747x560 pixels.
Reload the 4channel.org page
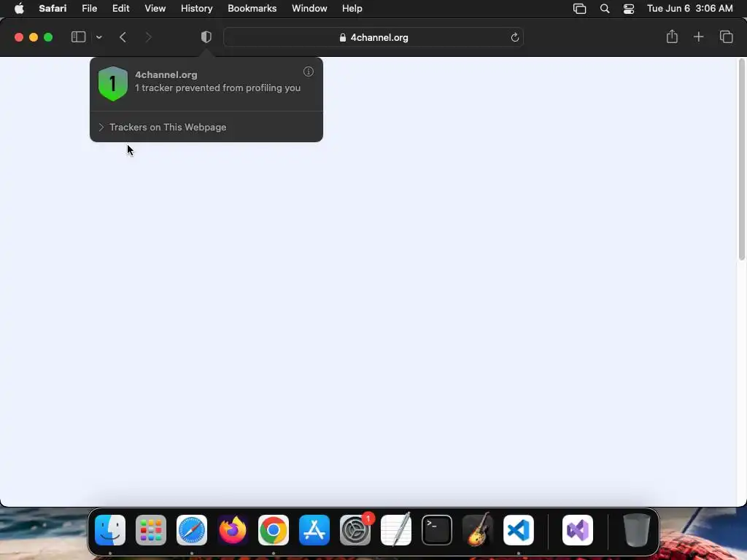click(x=514, y=37)
